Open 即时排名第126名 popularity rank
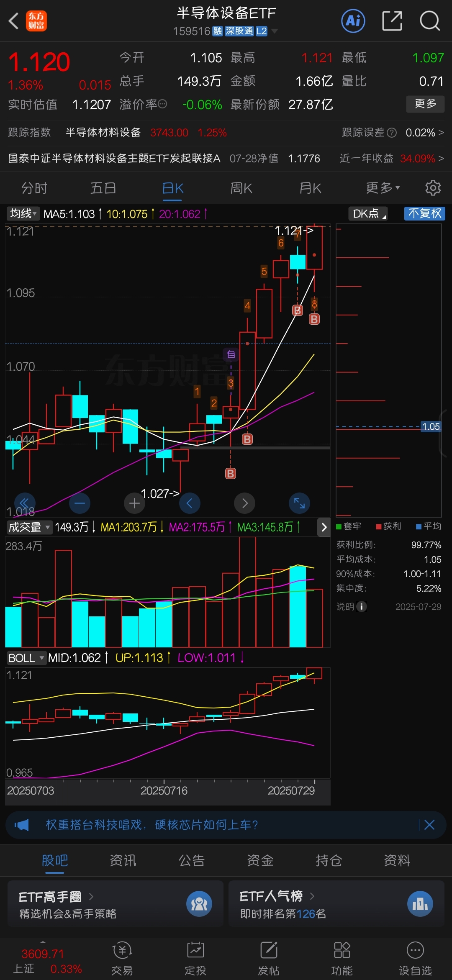 click(283, 914)
